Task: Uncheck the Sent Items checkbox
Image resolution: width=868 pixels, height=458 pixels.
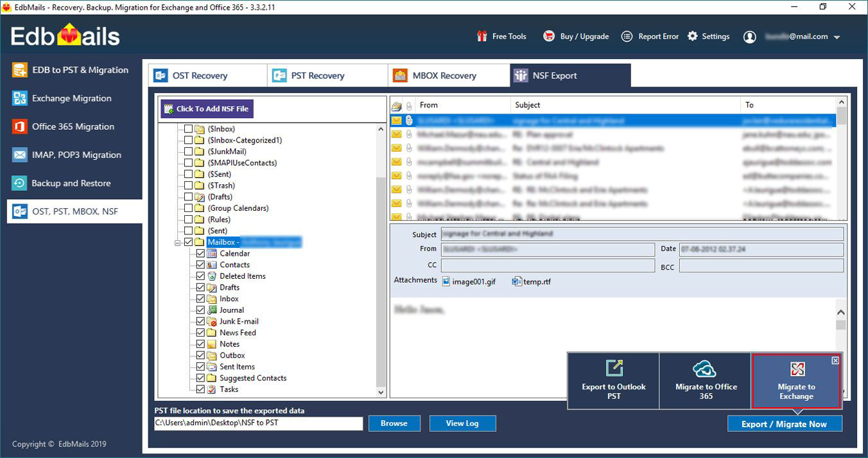Action: 200,367
